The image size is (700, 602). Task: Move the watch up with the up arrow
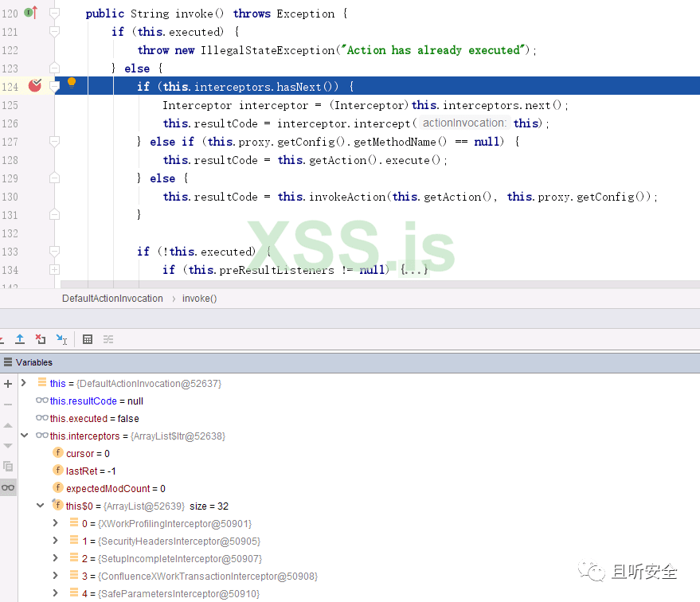point(8,425)
